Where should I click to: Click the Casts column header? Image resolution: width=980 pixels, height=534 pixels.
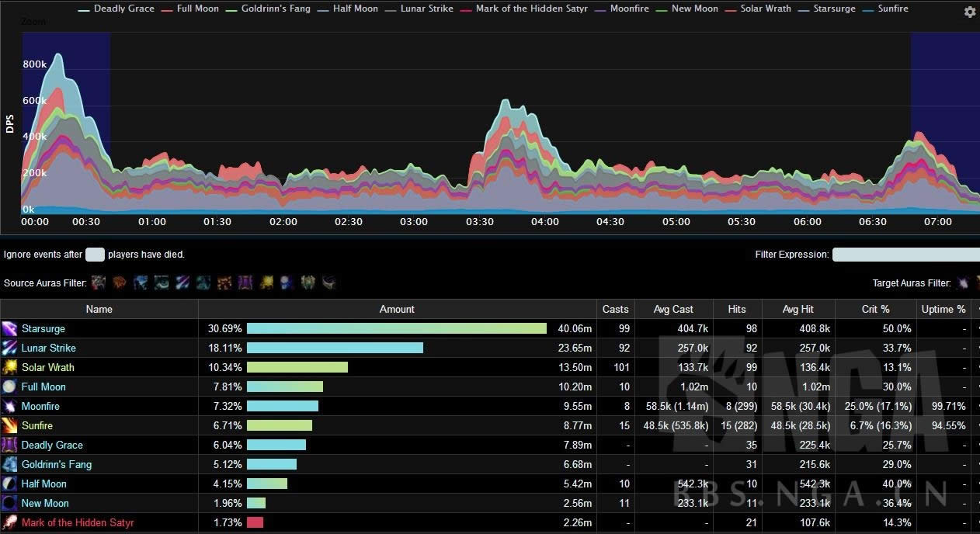pyautogui.click(x=616, y=309)
